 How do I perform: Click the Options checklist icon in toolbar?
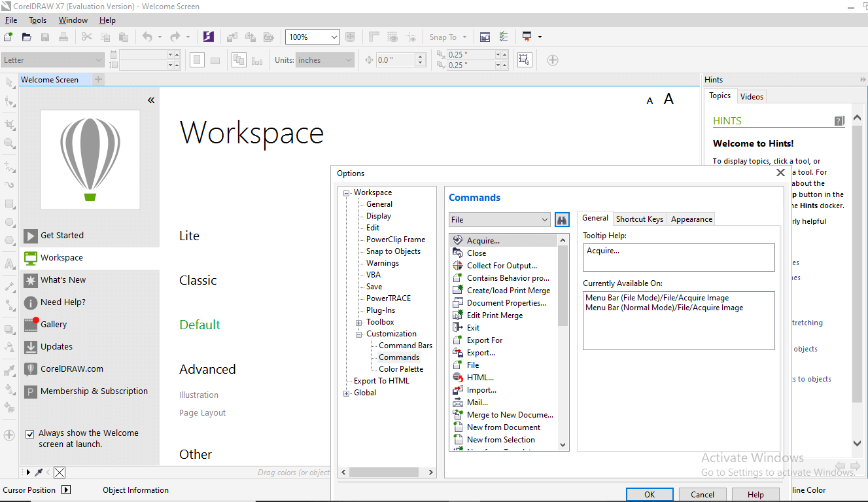pos(504,37)
